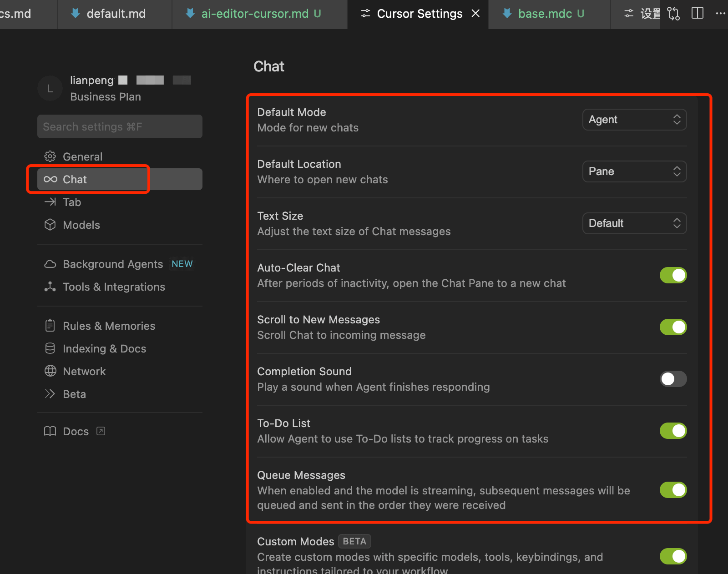Click the default.md file icon

(76, 13)
